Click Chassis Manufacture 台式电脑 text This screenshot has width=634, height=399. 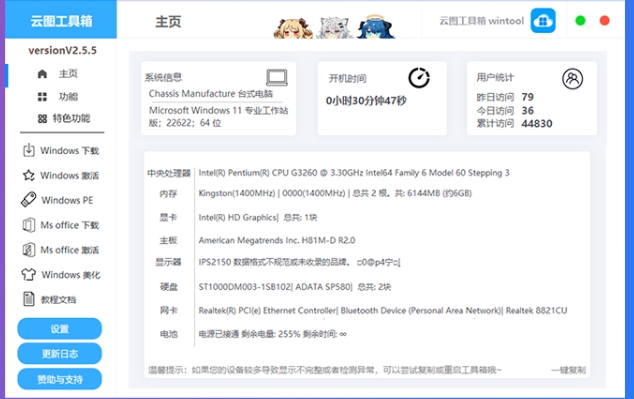211,94
